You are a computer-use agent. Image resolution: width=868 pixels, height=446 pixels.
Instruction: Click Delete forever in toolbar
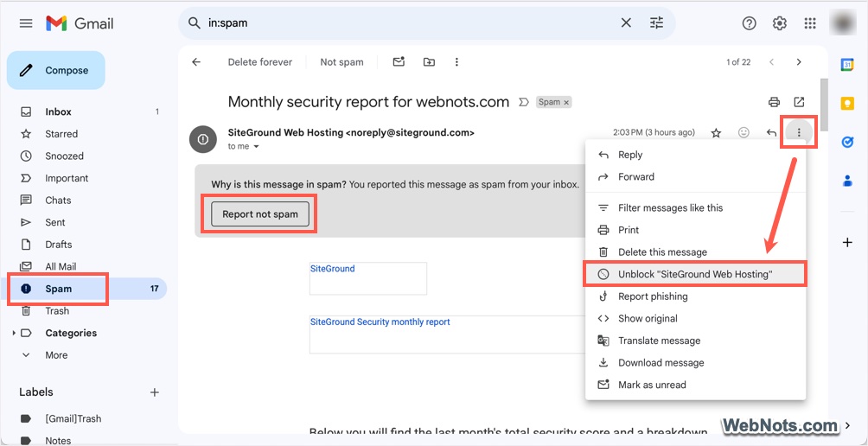click(x=260, y=62)
